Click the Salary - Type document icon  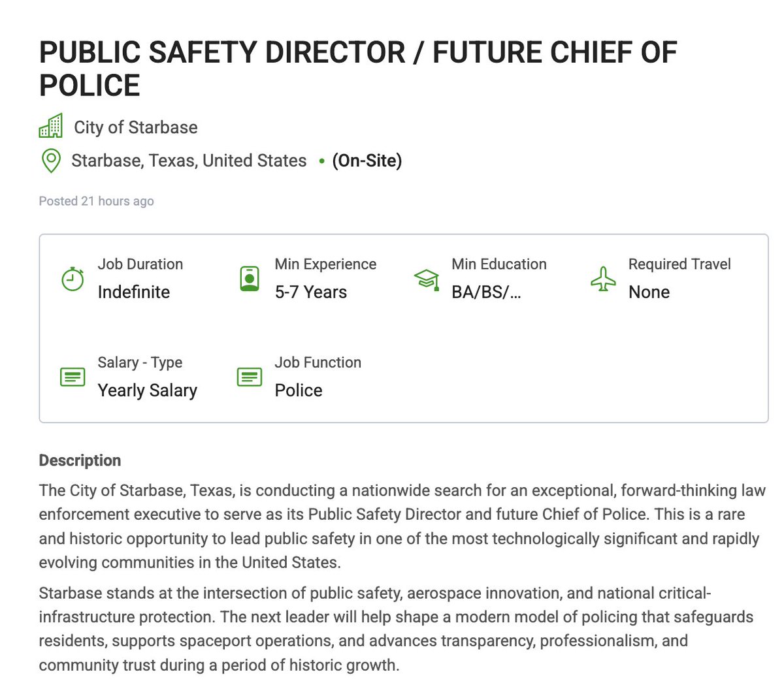[72, 377]
